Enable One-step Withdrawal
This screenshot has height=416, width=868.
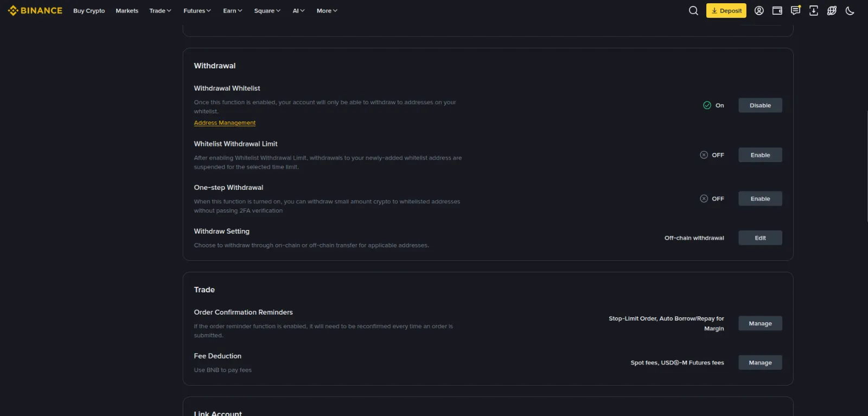point(760,199)
